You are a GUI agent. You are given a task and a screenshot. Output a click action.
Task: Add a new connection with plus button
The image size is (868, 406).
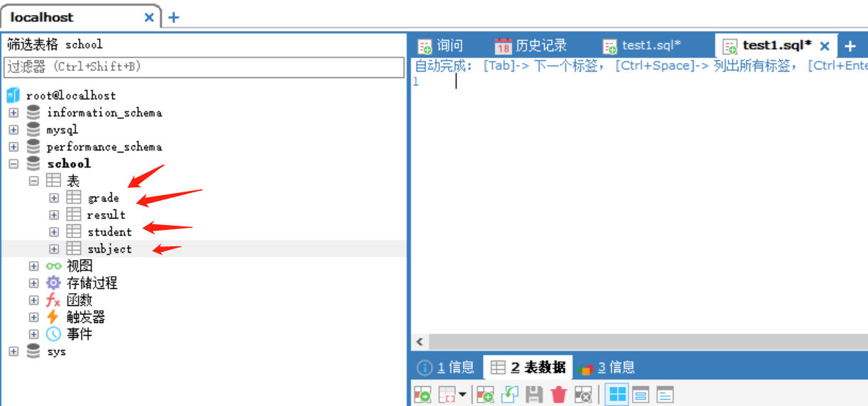point(173,18)
